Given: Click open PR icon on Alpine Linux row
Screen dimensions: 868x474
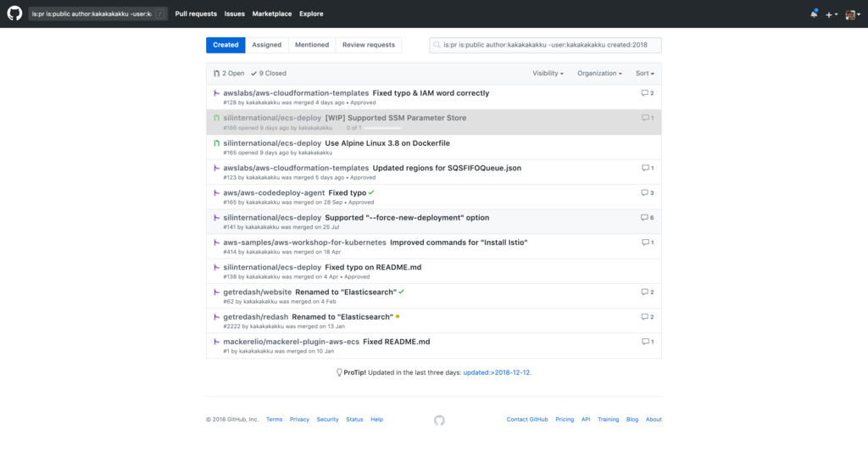Looking at the screenshot, I should [x=216, y=142].
